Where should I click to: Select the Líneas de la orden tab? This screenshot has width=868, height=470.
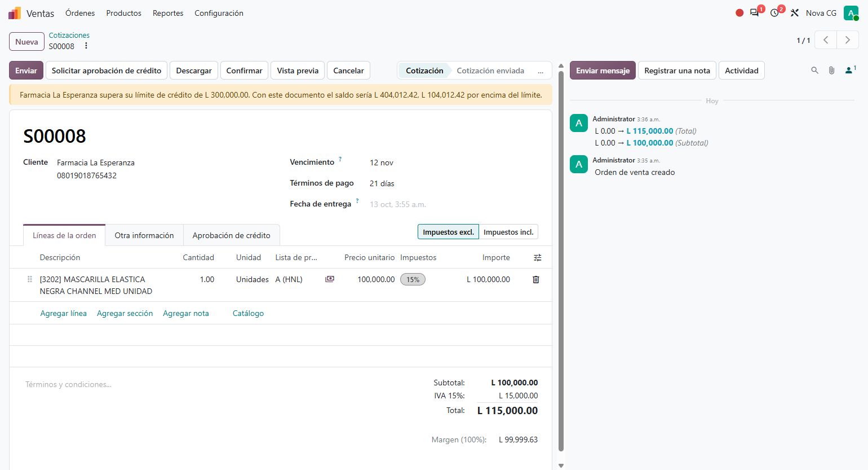[x=64, y=235]
